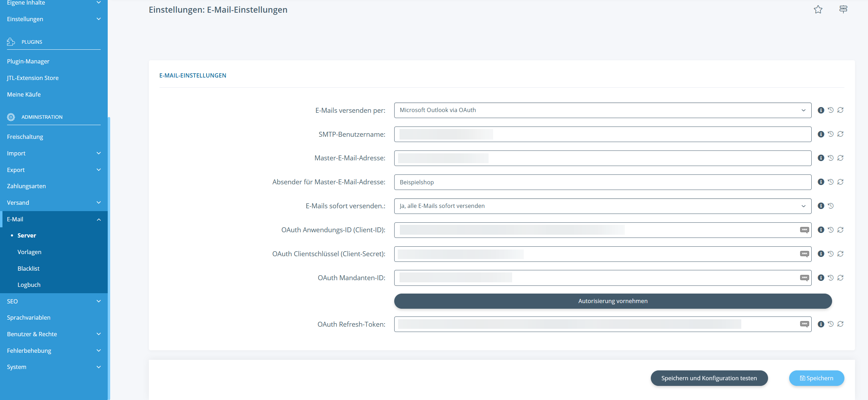
Task: Open the E-Mails sofort versenden dropdown
Action: coord(603,206)
